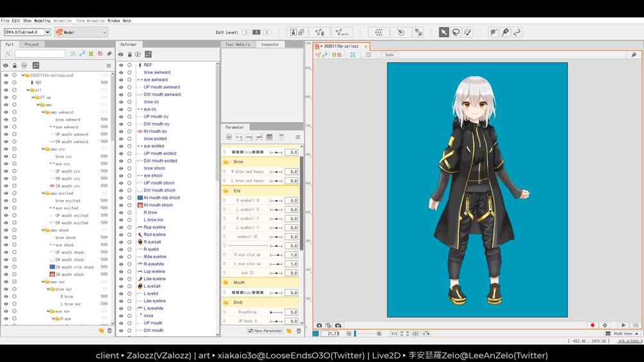Click the trash icon in Parameter panel

tap(299, 331)
